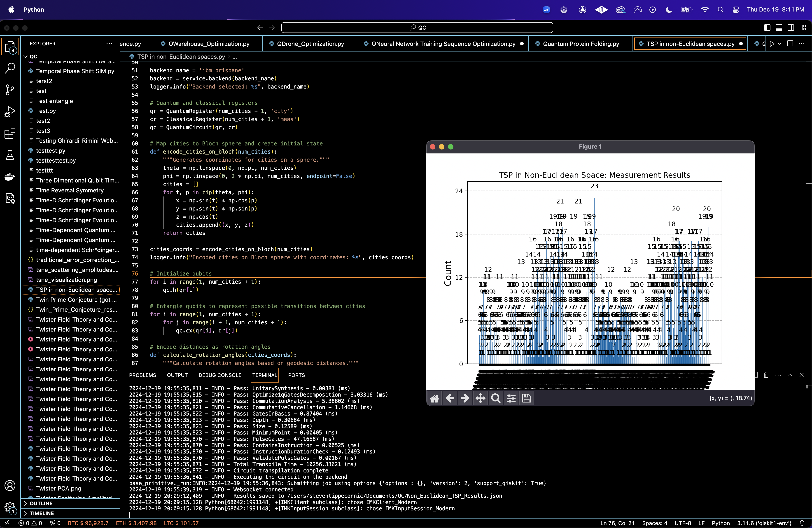
Task: Run the Python file
Action: pos(772,44)
